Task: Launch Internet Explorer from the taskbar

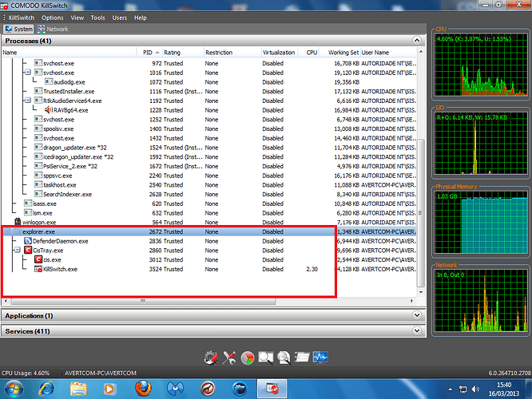Action: coord(46,389)
